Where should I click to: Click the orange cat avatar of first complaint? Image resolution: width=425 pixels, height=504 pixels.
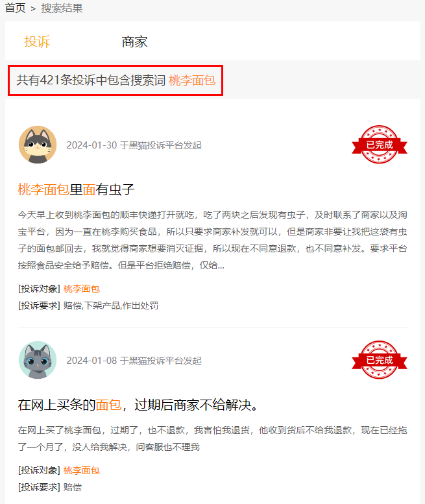coord(38,145)
